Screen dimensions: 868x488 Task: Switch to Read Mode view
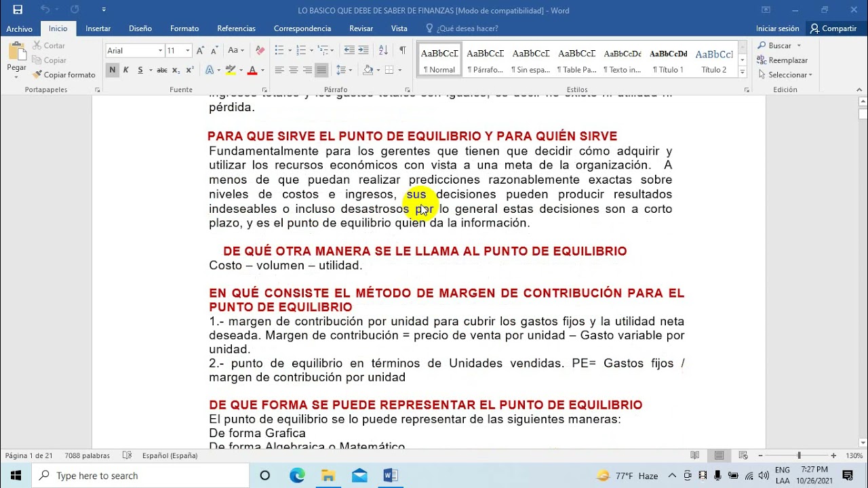click(x=695, y=455)
